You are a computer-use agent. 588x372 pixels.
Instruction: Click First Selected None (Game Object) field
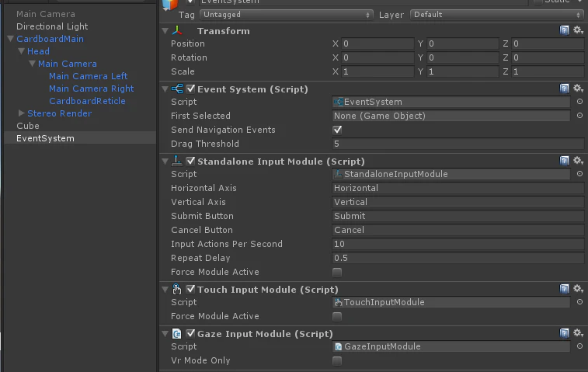pyautogui.click(x=451, y=116)
